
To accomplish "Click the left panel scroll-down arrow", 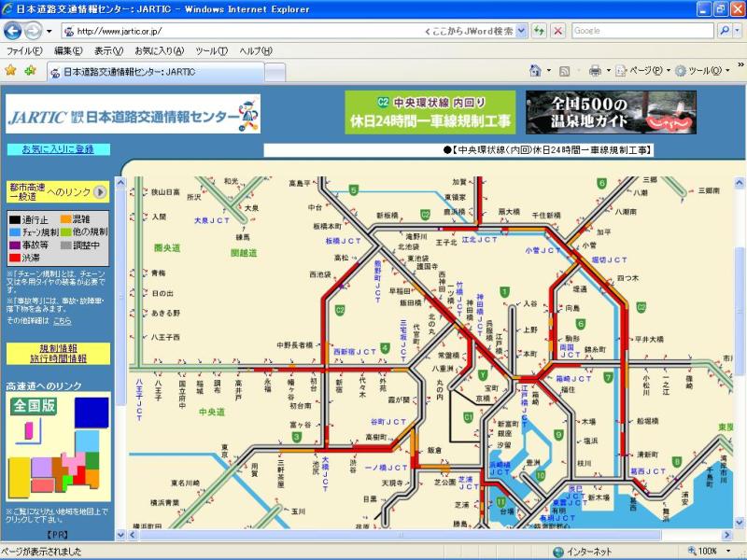I will click(x=120, y=535).
